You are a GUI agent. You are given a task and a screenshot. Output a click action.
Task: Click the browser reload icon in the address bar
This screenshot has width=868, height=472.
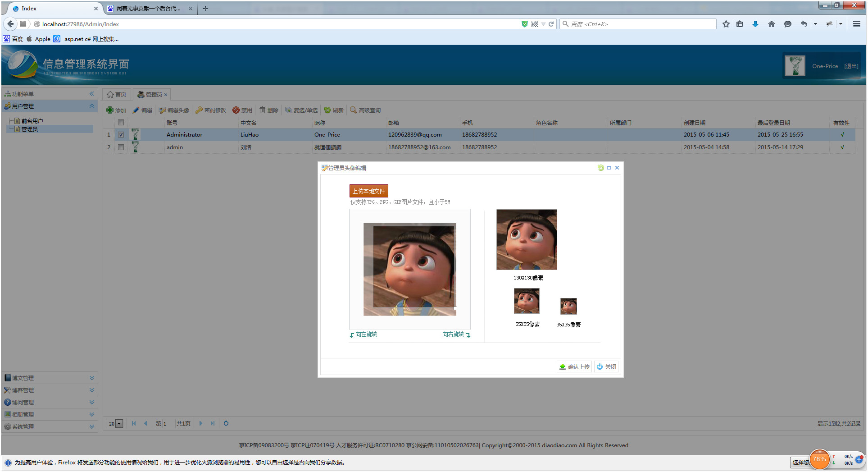point(551,24)
